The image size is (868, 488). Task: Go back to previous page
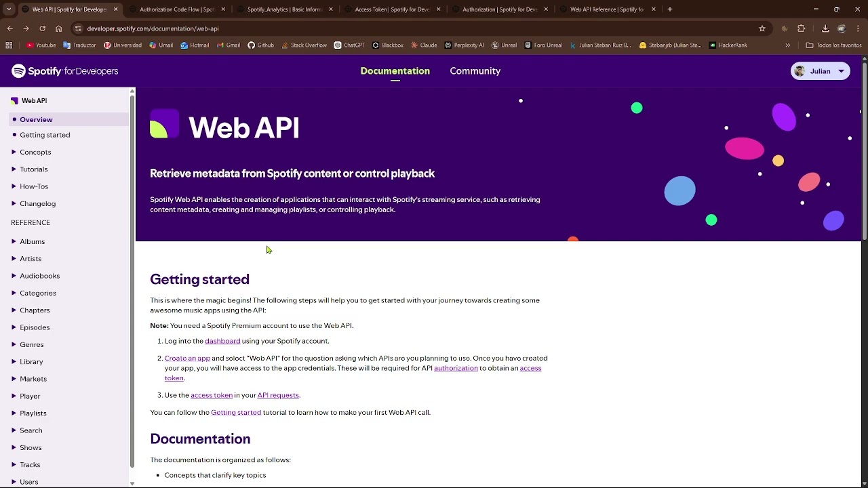[x=9, y=28]
